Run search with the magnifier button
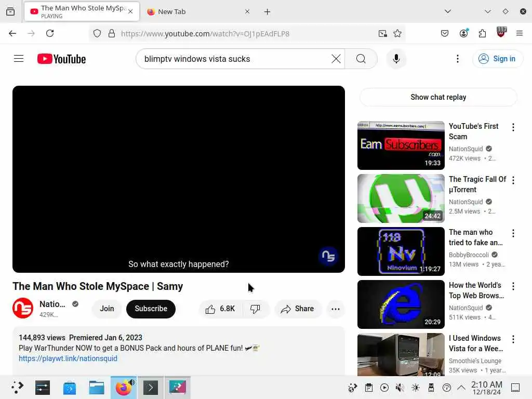The image size is (532, 399). (x=361, y=59)
